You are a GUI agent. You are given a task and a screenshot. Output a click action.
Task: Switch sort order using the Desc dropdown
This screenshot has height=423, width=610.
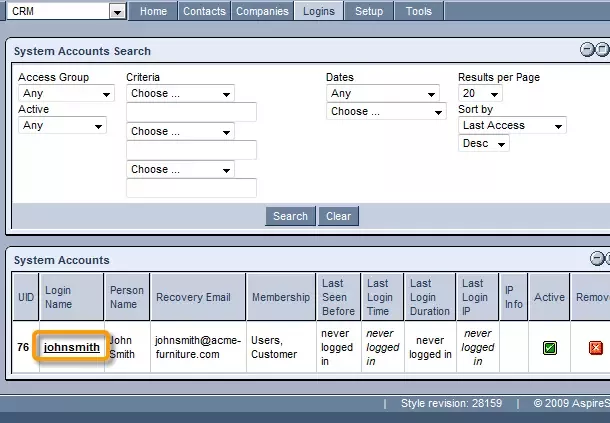(484, 144)
